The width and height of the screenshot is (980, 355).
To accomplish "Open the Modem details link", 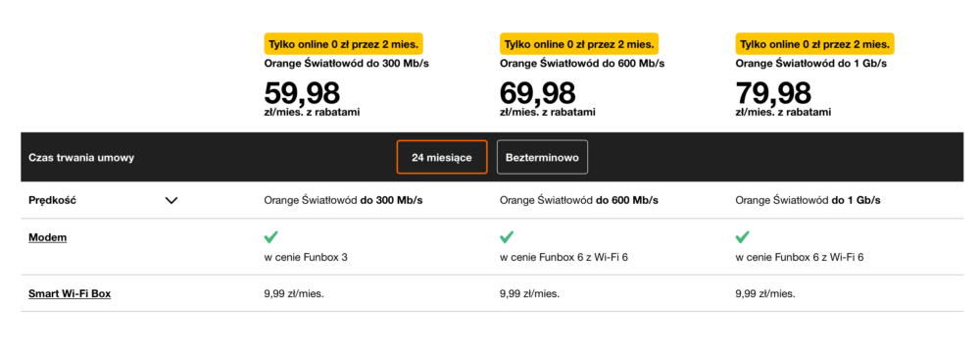I will [47, 237].
